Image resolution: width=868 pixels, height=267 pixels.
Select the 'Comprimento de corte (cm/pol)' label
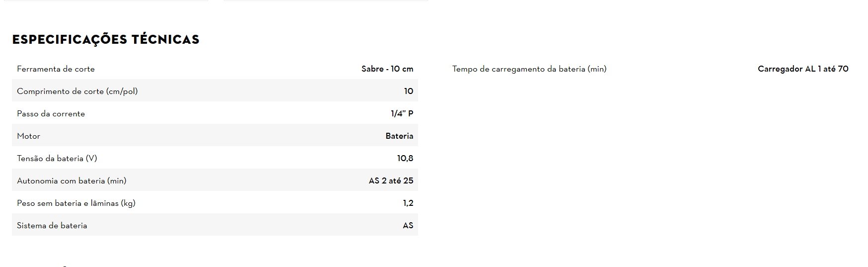coord(77,91)
